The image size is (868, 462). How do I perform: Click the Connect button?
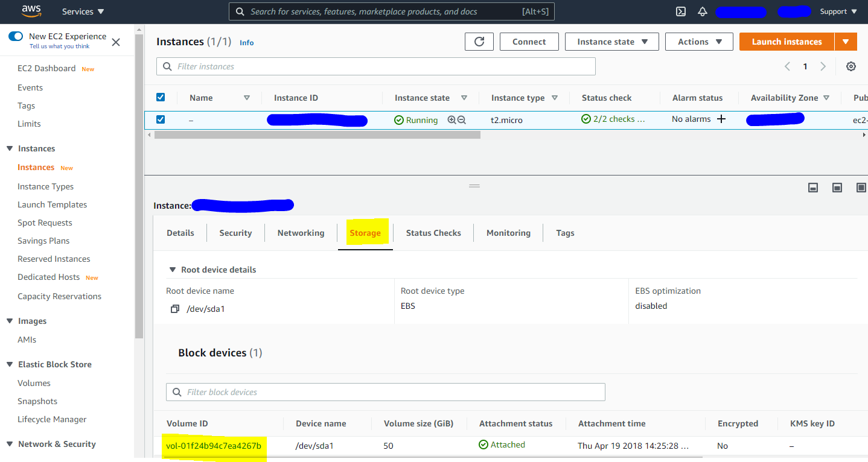coord(529,42)
